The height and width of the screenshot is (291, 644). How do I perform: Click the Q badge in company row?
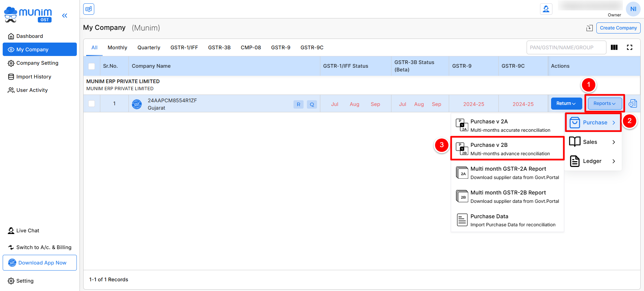312,104
